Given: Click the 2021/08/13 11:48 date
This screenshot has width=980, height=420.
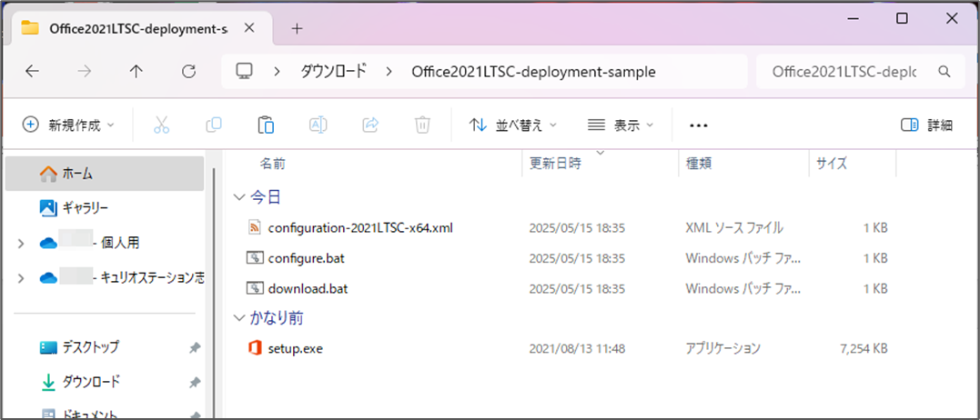Looking at the screenshot, I should click(578, 348).
